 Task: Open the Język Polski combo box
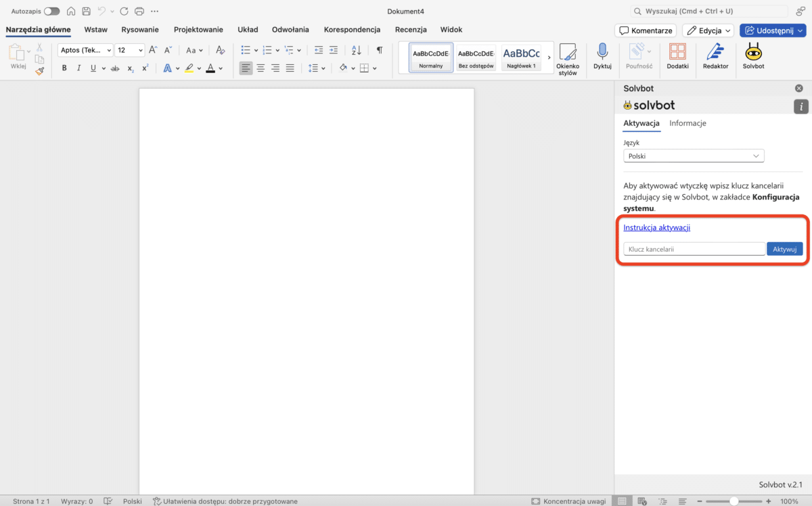point(694,156)
